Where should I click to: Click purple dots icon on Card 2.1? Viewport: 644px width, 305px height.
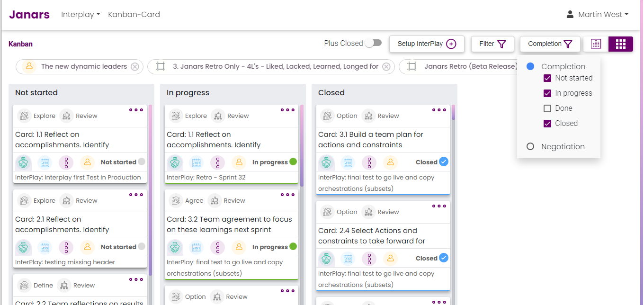pos(66,247)
